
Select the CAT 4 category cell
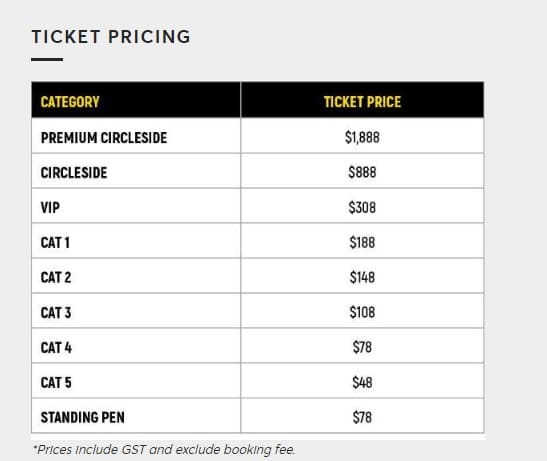pyautogui.click(x=56, y=348)
